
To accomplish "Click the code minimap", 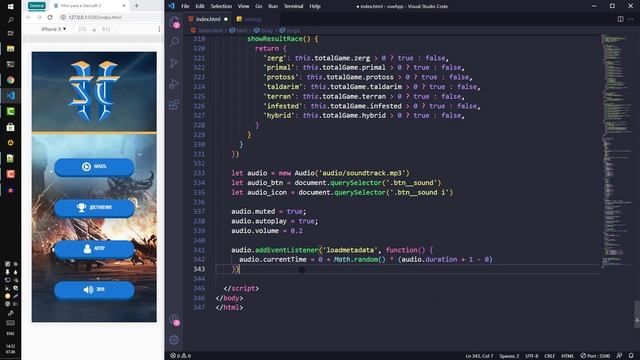I will click(x=616, y=151).
